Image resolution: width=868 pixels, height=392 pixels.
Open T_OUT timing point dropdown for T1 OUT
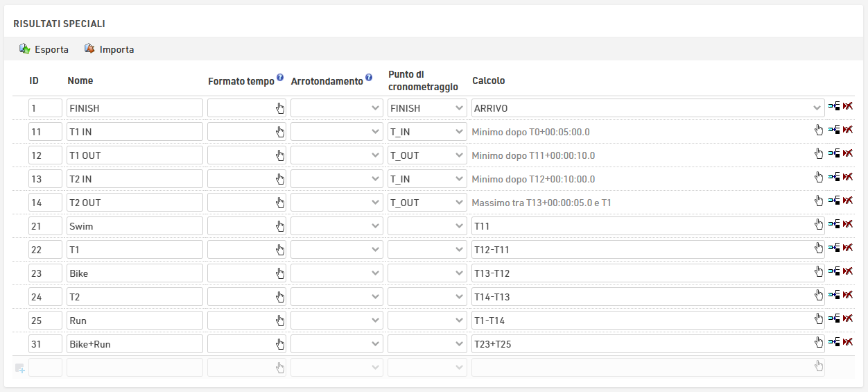pyautogui.click(x=427, y=155)
